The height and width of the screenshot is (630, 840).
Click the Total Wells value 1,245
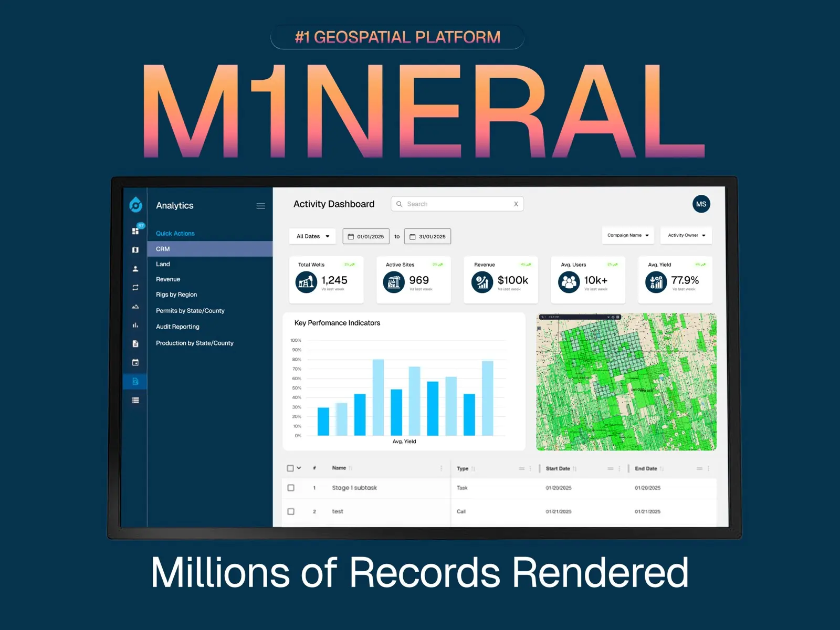334,280
